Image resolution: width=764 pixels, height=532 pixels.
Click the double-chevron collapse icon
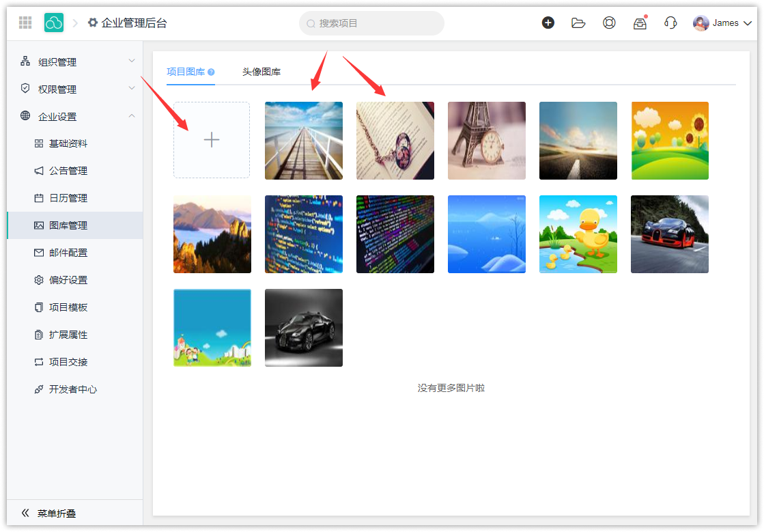[25, 512]
